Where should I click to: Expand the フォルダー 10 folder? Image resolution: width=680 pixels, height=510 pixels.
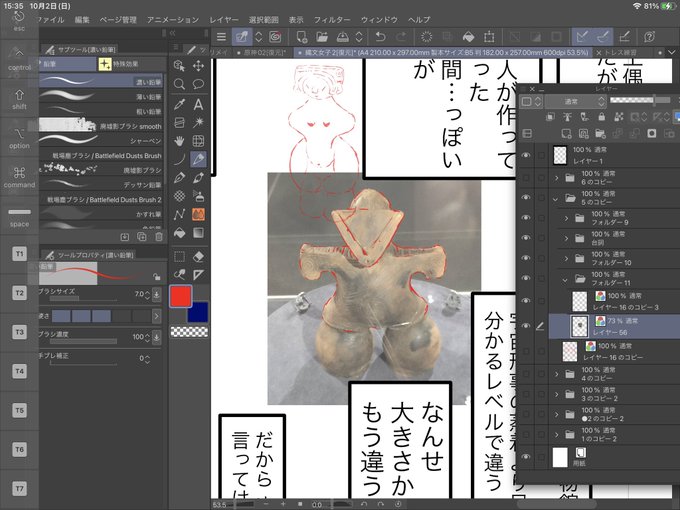click(566, 258)
